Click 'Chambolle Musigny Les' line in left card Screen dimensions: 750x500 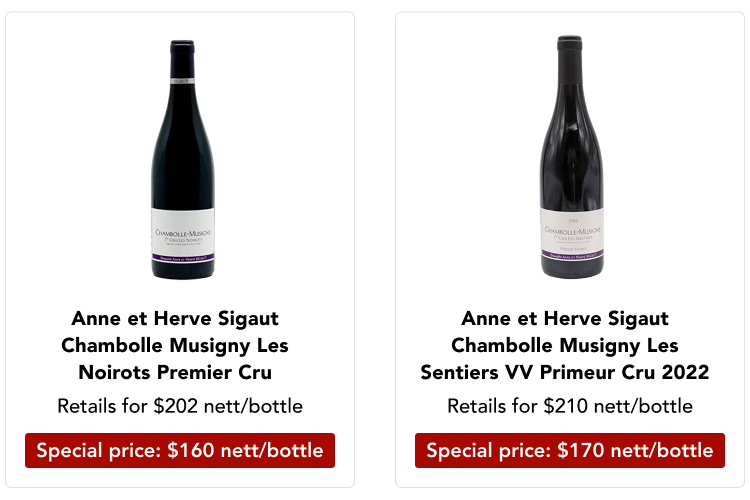click(x=175, y=346)
